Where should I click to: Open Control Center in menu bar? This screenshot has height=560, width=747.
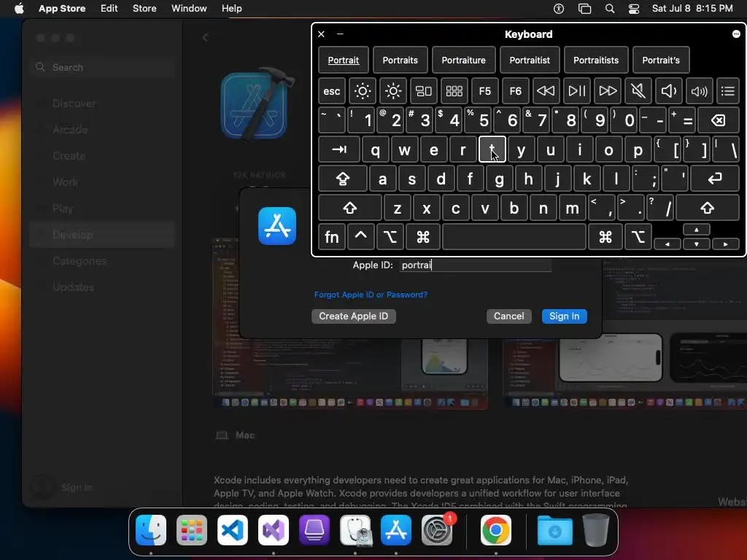(x=634, y=9)
